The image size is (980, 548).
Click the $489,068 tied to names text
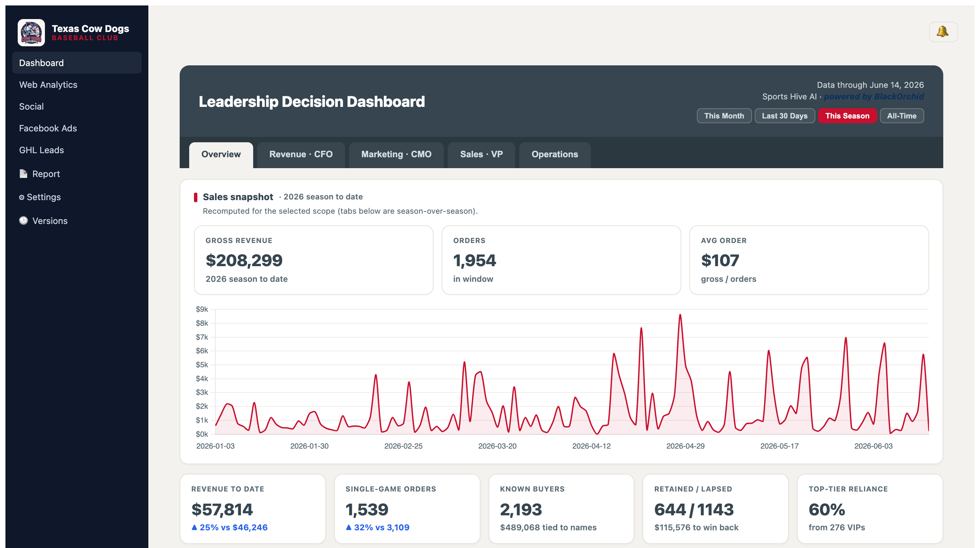(x=548, y=528)
